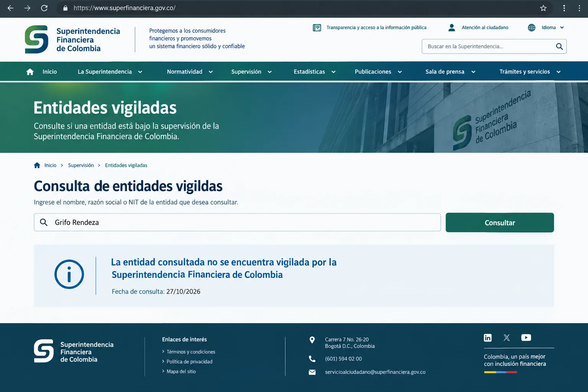The image size is (588, 392).
Task: Go back with the browser back arrow
Action: tap(10, 8)
